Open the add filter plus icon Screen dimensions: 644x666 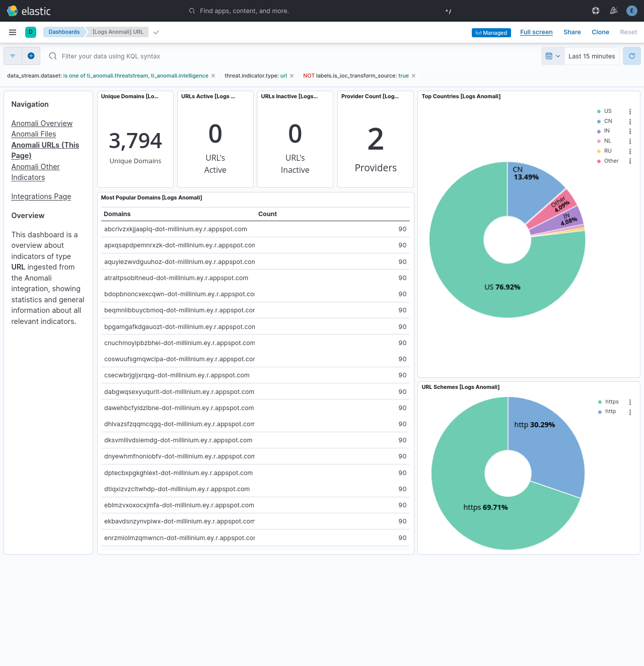tap(31, 56)
